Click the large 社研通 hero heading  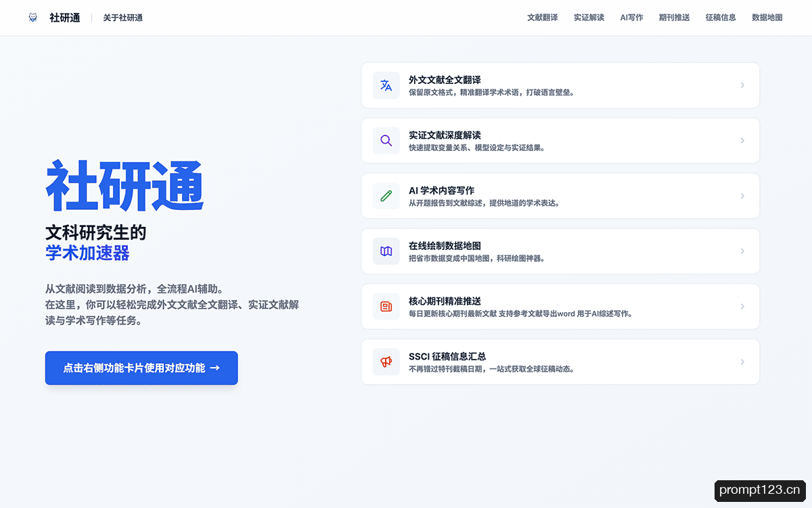coord(125,186)
